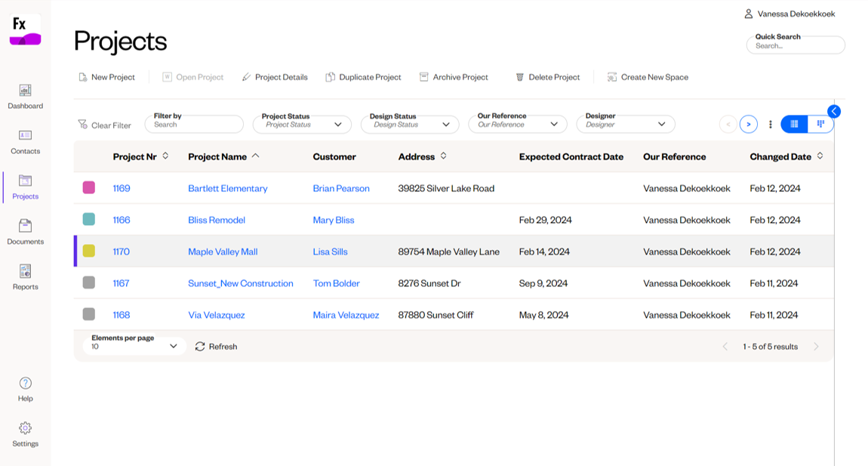Open the Elements per page dropdown
This screenshot has width=868, height=466.
coord(134,346)
